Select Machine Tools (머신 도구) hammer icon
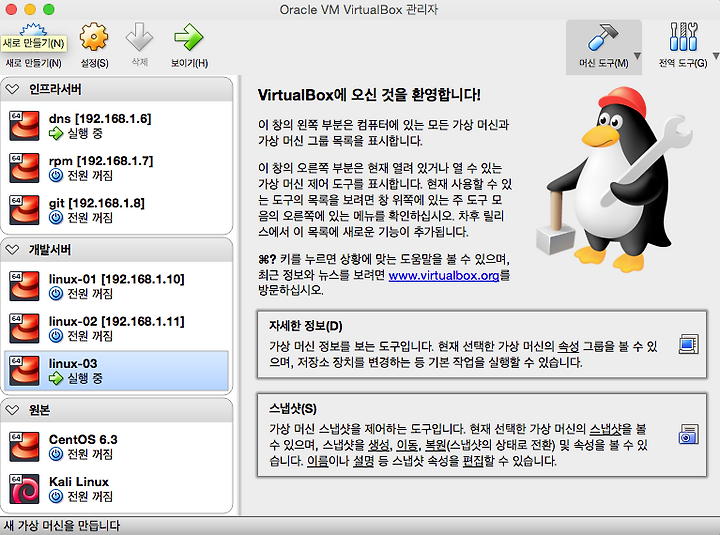The width and height of the screenshot is (720, 535). click(x=602, y=37)
